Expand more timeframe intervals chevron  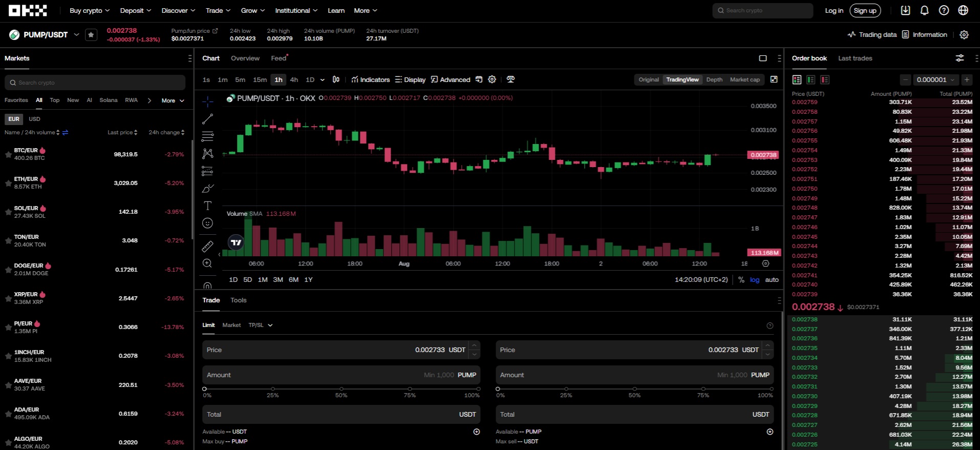click(322, 79)
